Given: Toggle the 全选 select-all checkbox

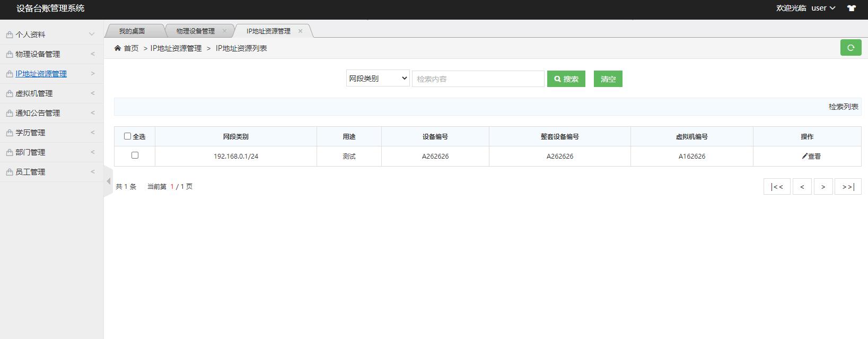Looking at the screenshot, I should [x=127, y=136].
